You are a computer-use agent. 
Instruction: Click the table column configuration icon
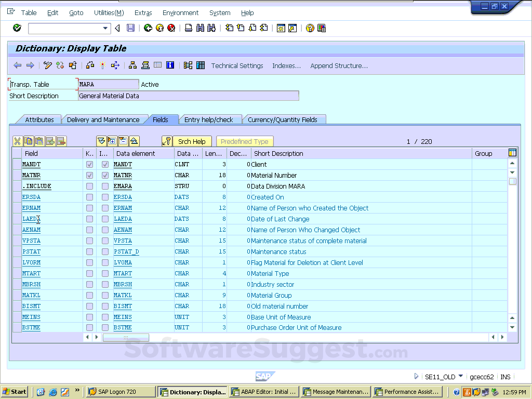click(512, 153)
